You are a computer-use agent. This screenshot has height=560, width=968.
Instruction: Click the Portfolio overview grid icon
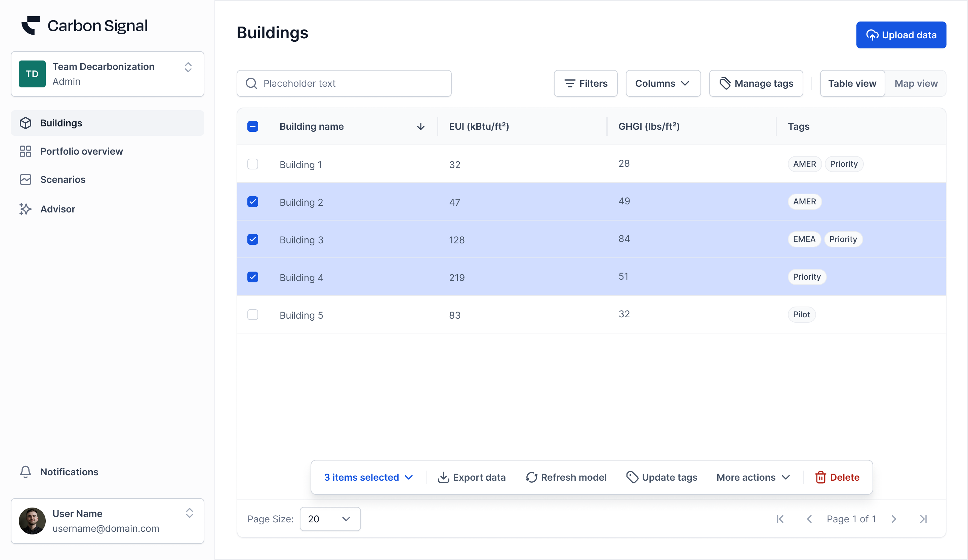(x=25, y=151)
